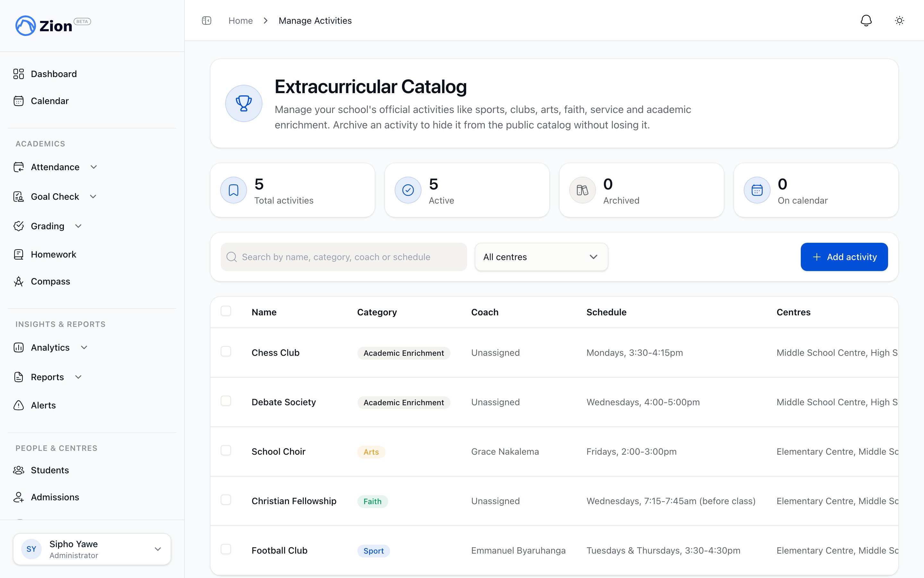Open the Chess Club activity name

[x=275, y=353]
